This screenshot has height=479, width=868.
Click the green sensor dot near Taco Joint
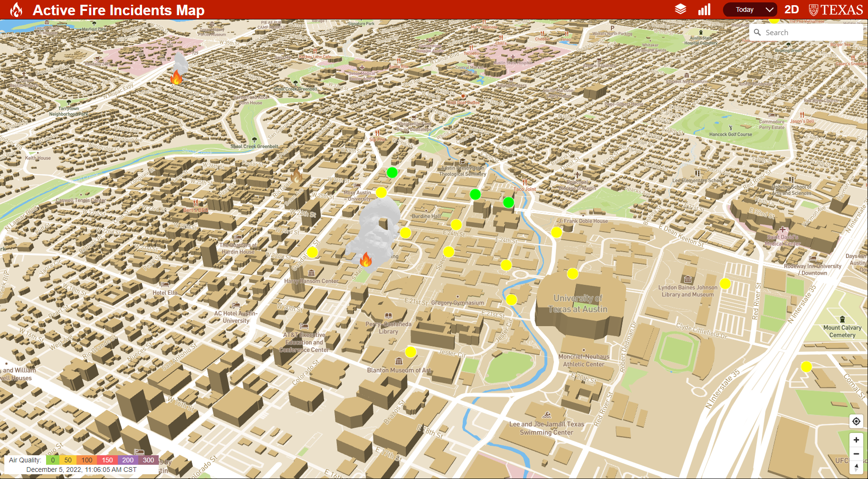tap(508, 203)
